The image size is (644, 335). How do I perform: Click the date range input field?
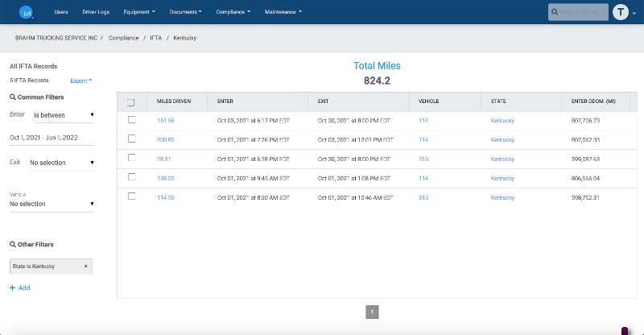[52, 138]
